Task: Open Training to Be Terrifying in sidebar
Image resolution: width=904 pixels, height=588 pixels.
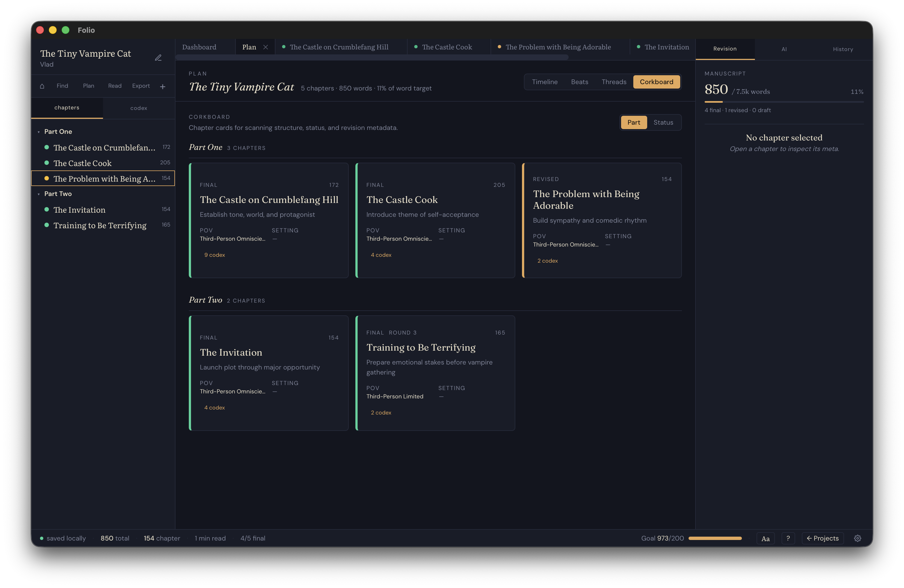Action: [103, 225]
